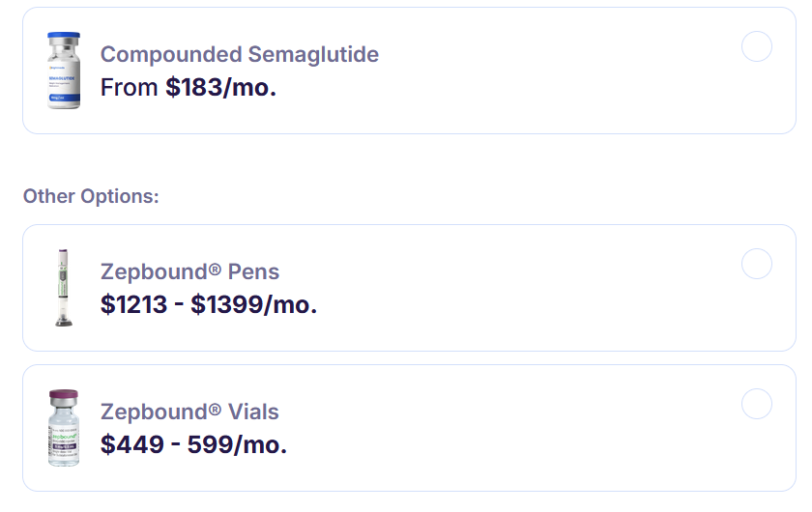Viewport: 812px width, 512px height.
Task: Click empty space in Zepbound Vials card
Action: pyautogui.click(x=541, y=428)
